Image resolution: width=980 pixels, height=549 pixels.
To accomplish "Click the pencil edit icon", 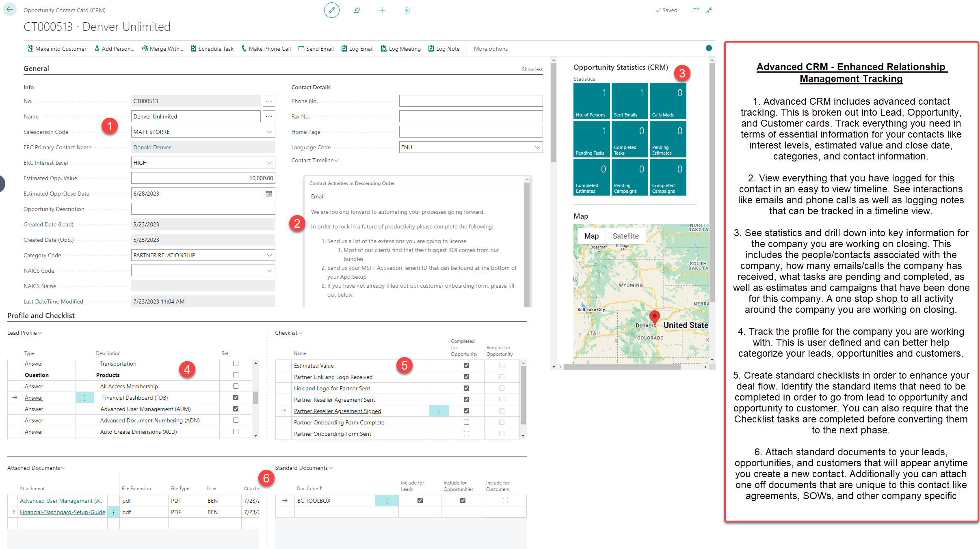I will tap(331, 10).
